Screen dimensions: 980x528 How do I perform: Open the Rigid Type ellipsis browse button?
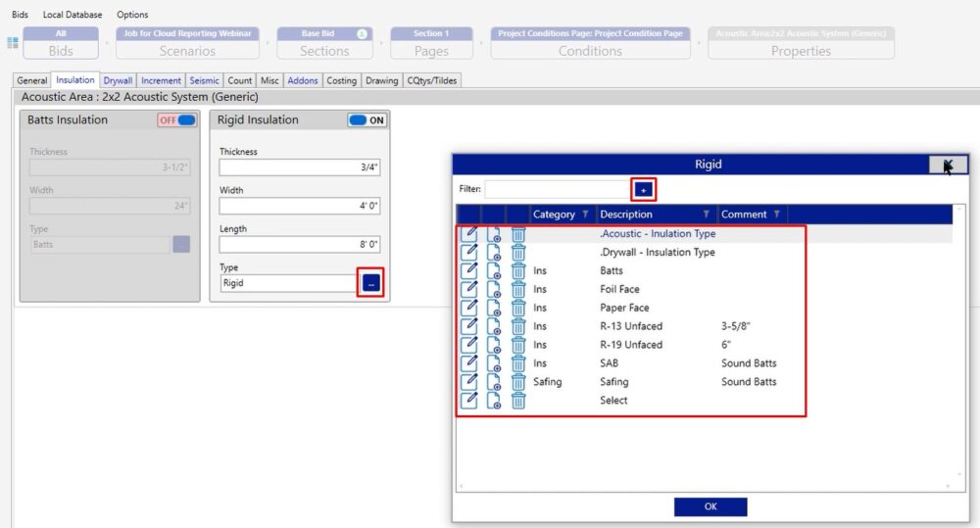click(370, 283)
